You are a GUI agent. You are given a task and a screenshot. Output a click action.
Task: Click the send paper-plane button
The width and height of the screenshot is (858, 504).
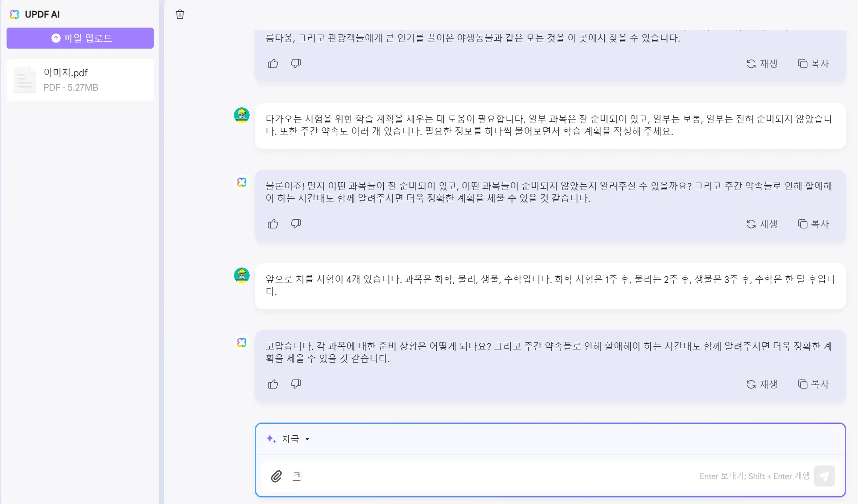824,476
